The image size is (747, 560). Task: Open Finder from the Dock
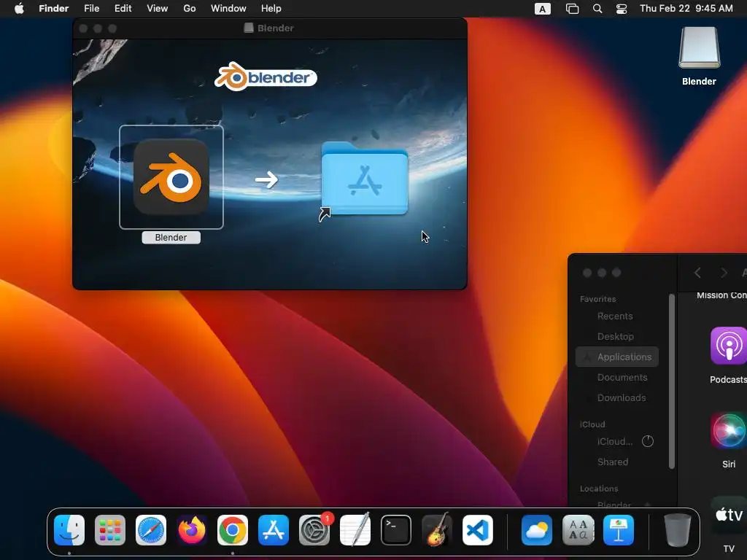(69, 530)
